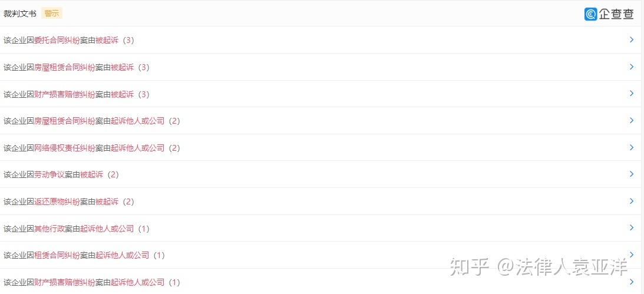Expand the 委托合同纠纷 被起诉 row arrow
This screenshot has height=294, width=644.
(632, 40)
